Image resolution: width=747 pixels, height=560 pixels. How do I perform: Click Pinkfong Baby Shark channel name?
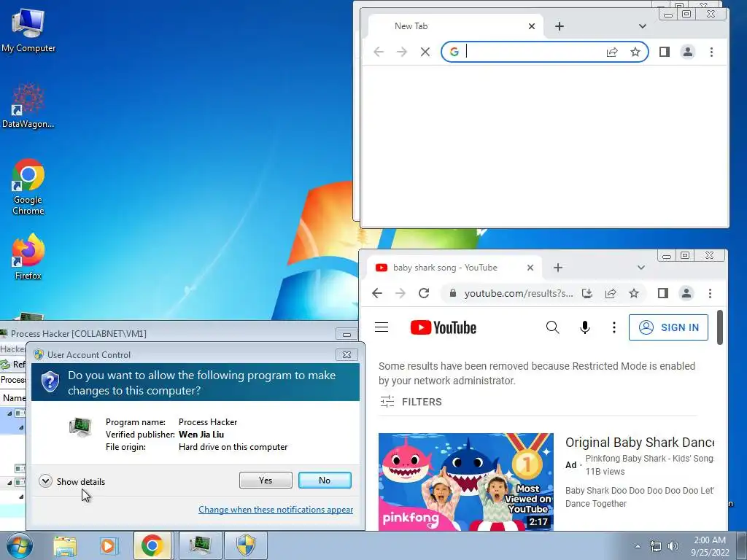tap(649, 459)
